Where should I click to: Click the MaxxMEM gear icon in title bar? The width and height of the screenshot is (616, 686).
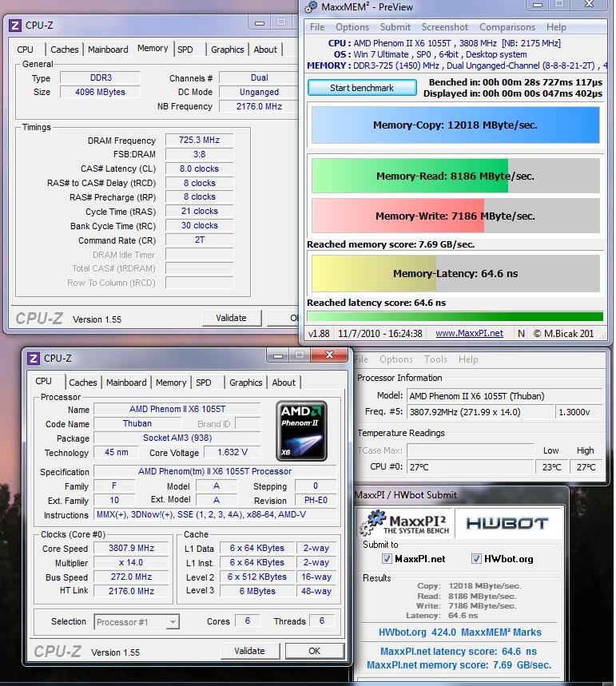311,6
